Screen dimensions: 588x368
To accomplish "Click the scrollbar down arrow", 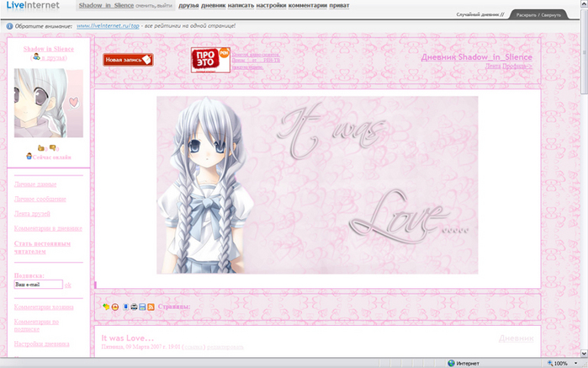I will (584, 354).
